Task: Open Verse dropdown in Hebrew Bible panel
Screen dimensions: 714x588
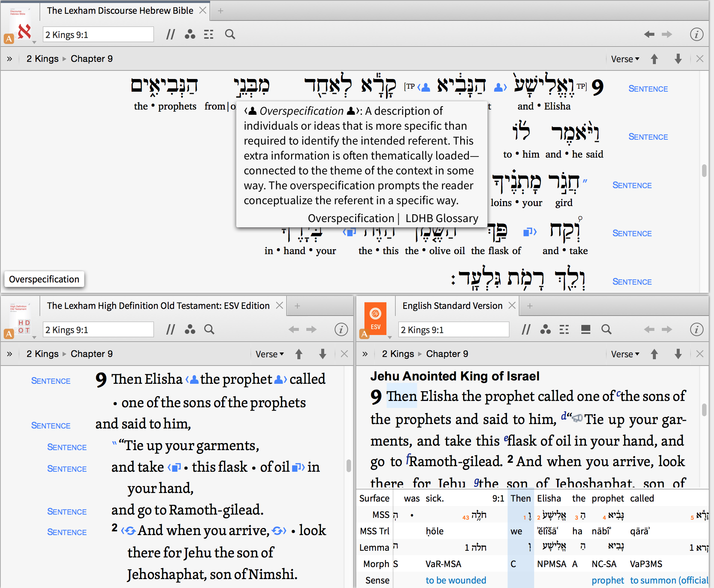Action: click(625, 59)
